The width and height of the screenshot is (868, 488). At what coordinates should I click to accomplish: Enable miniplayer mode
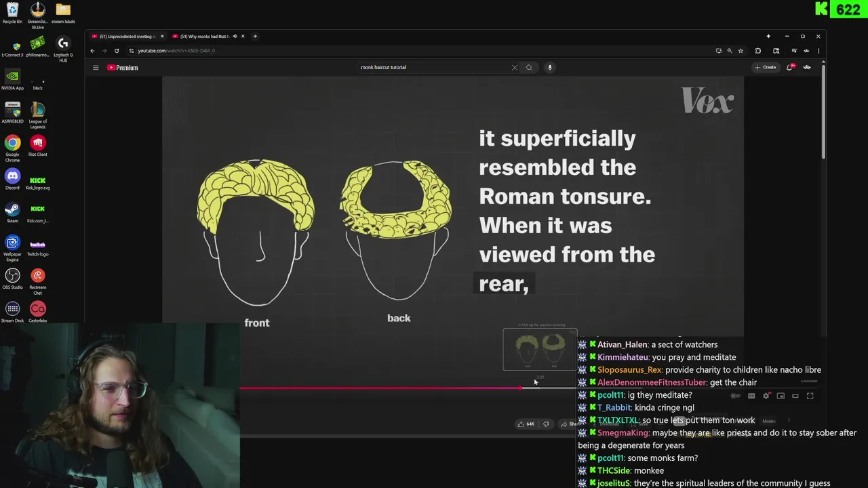781,396
